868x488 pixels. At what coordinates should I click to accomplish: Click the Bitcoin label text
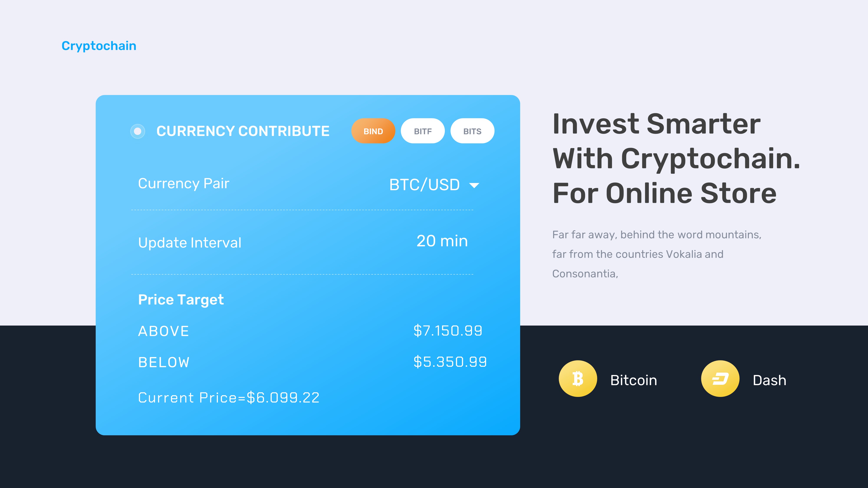click(x=633, y=380)
